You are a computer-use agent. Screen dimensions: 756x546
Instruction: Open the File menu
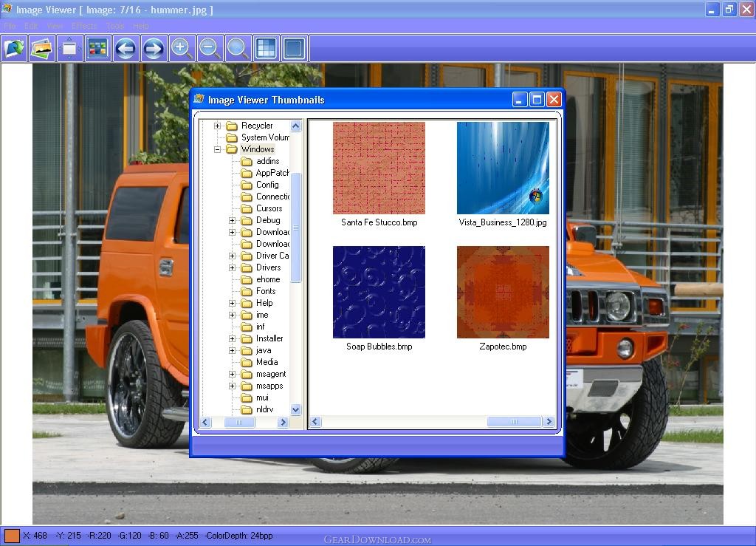[10, 26]
